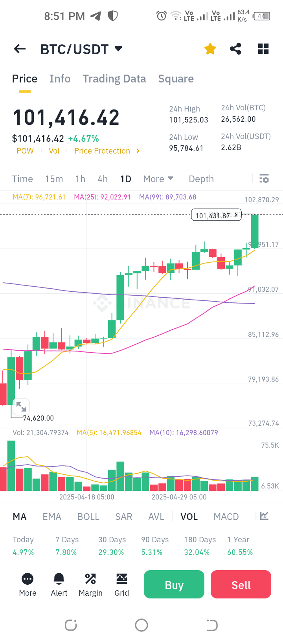The width and height of the screenshot is (283, 644).
Task: Tap the 74,620.00 low price marker
Action: click(x=39, y=418)
